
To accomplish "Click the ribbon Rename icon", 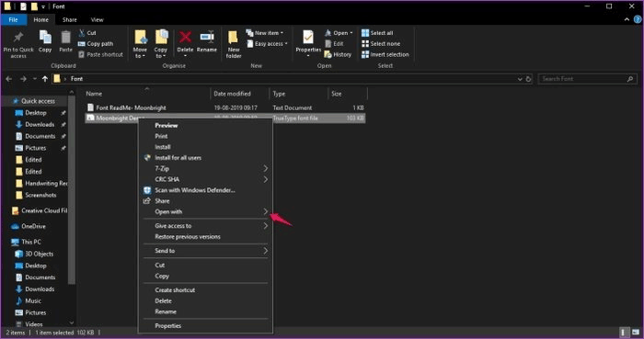I will (x=207, y=38).
